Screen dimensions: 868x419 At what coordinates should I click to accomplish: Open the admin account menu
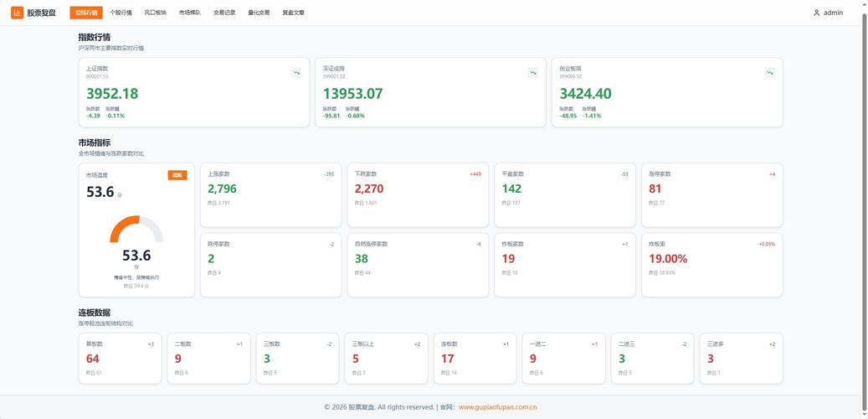point(828,13)
